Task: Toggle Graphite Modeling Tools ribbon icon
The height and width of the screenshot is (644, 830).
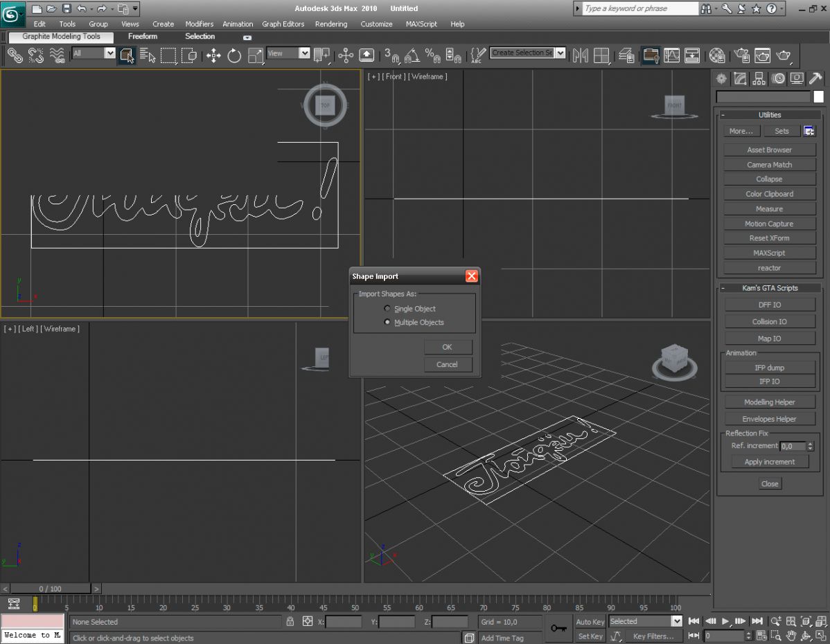Action: [x=651, y=55]
